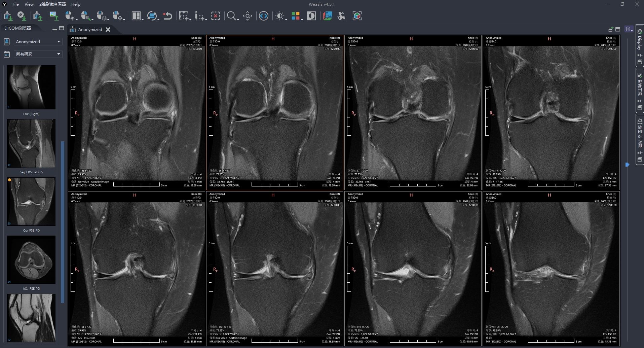Toggle the invert grayscale icon
Viewport: 644px width, 348px height.
pyautogui.click(x=311, y=16)
